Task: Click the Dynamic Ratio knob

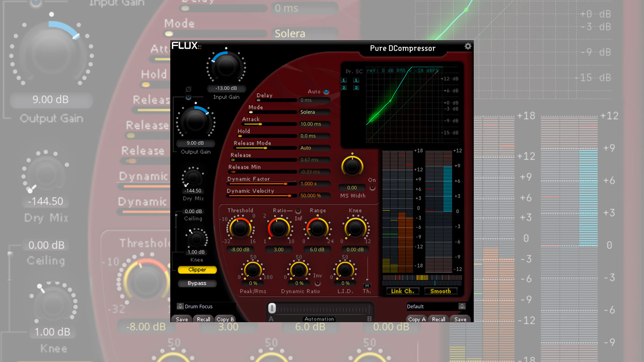Action: (x=299, y=269)
